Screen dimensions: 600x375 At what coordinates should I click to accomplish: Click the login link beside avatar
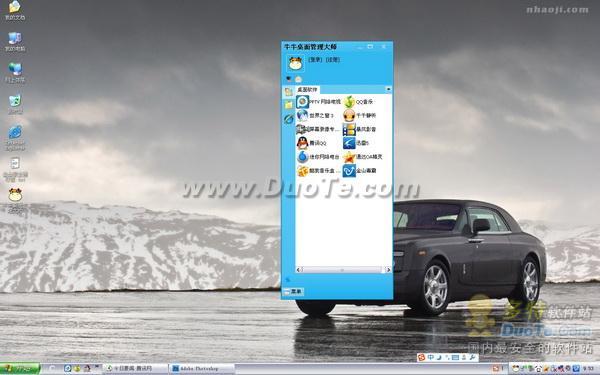pyautogui.click(x=315, y=60)
